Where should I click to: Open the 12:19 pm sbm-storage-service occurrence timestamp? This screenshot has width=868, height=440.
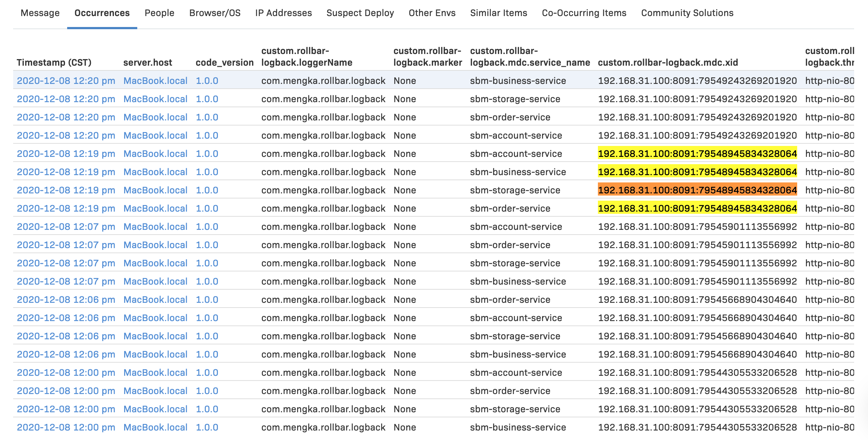coord(66,190)
